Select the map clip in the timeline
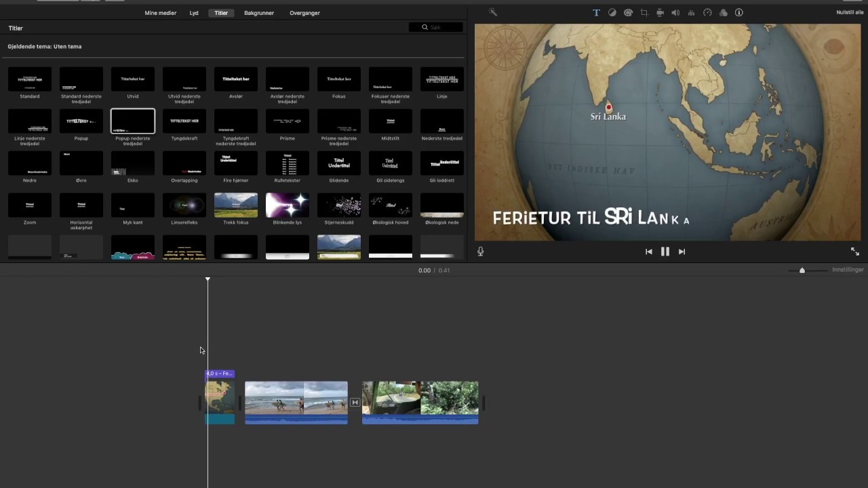Screen dimensions: 868x488 (220, 403)
